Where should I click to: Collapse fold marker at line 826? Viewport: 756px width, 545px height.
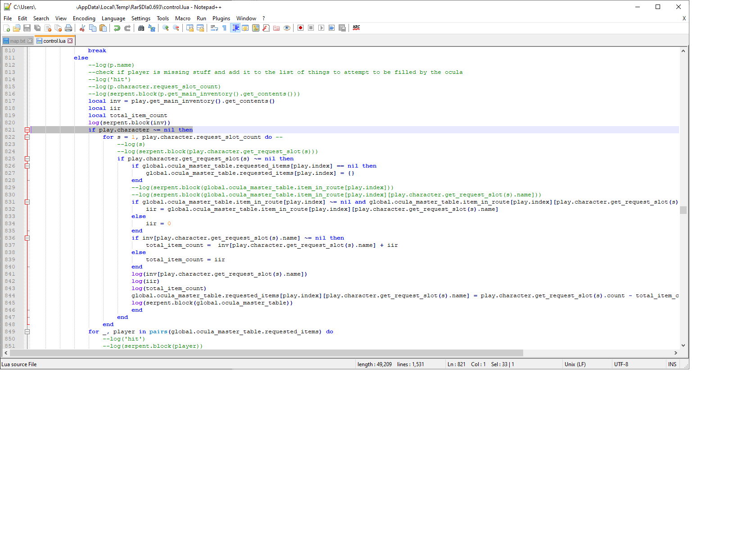tap(27, 166)
